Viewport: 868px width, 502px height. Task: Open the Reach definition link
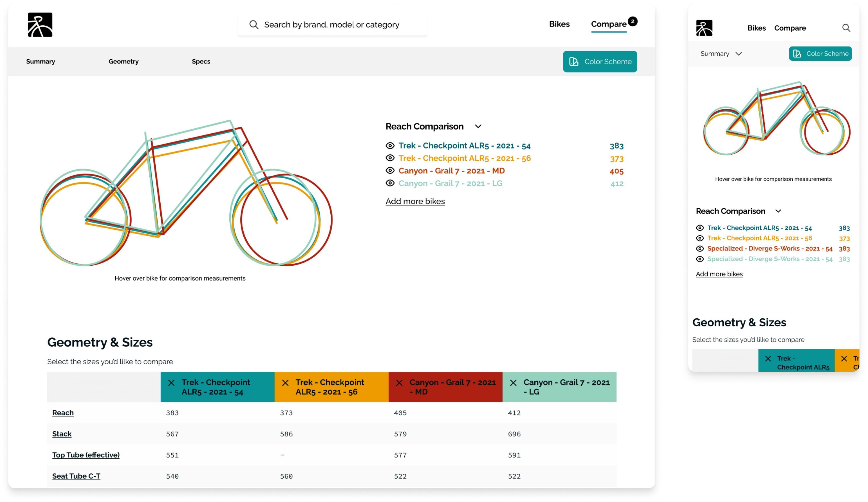(x=63, y=413)
